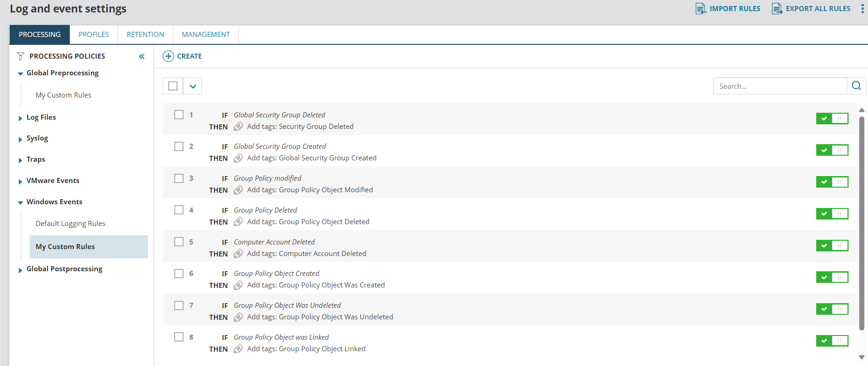The height and width of the screenshot is (366, 868).
Task: Switch to the Retention tab
Action: (146, 35)
